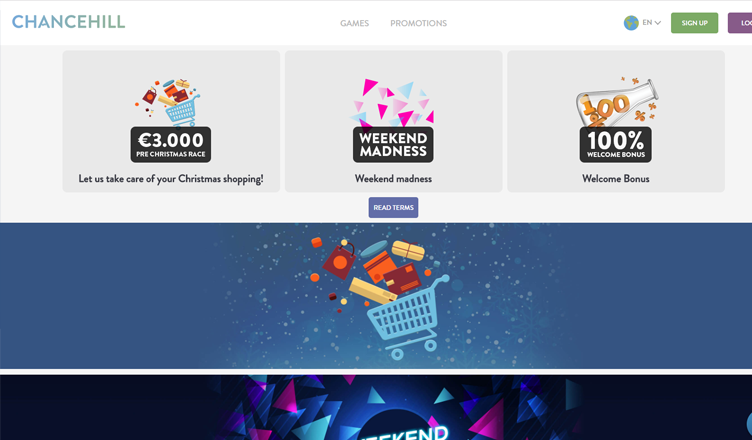
Task: Click the large shopping cart Christmas banner
Action: [376, 296]
